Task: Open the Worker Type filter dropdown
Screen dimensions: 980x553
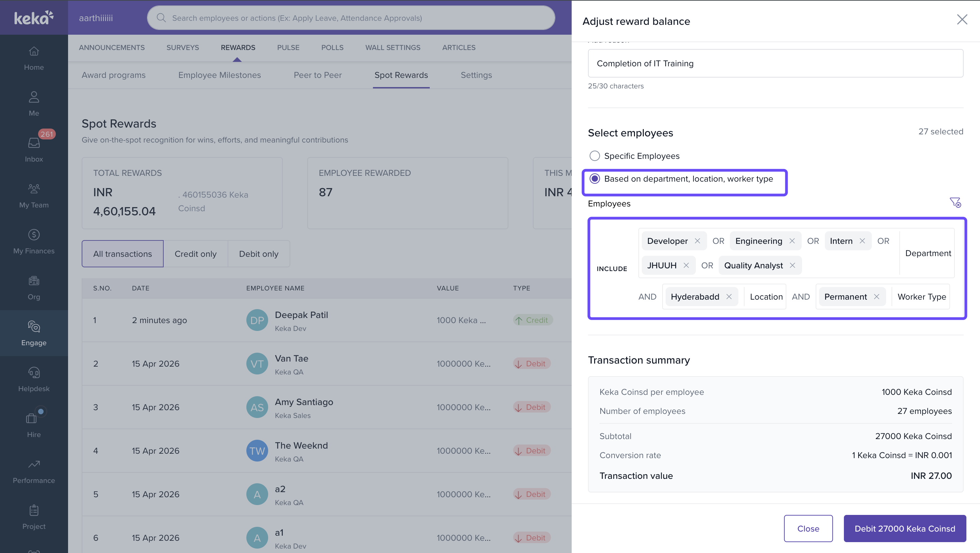Action: tap(921, 296)
